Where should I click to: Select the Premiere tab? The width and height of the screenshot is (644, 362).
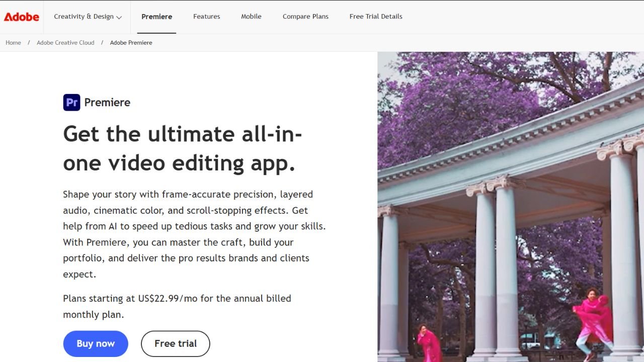point(156,17)
